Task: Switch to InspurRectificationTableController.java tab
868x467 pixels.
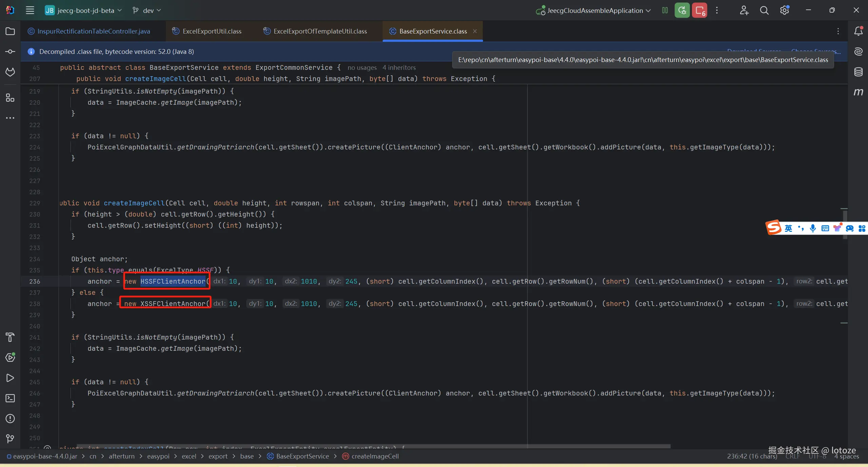Action: (93, 31)
